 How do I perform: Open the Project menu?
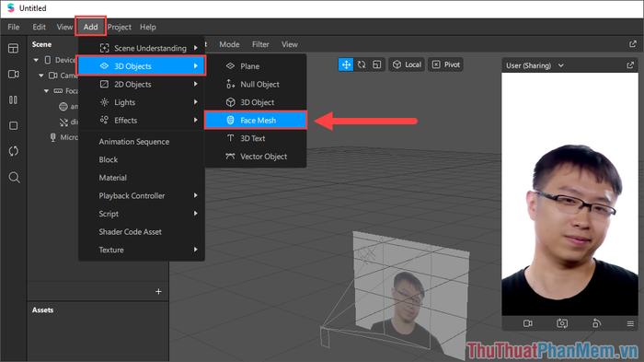[x=119, y=27]
